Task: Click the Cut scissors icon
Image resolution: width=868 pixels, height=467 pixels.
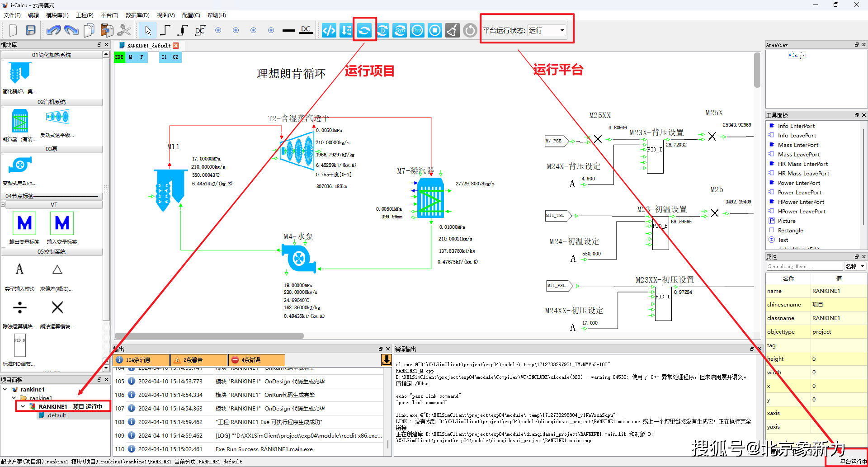Action: click(124, 30)
